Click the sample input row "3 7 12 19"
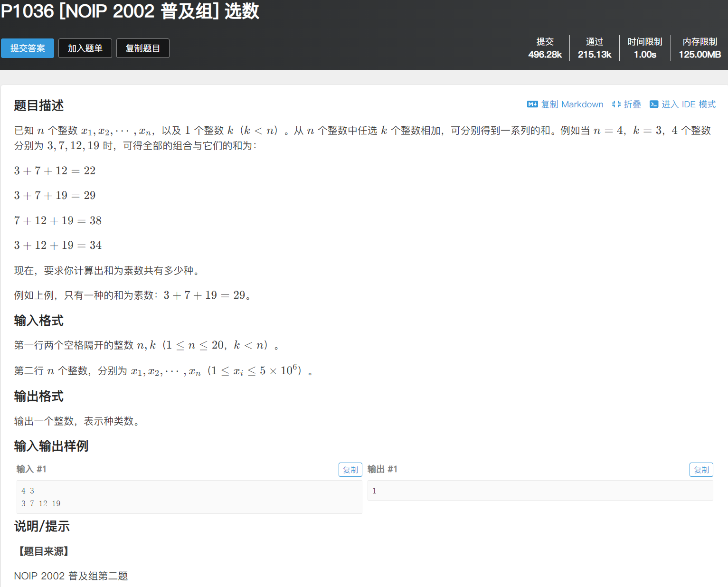 (x=41, y=503)
